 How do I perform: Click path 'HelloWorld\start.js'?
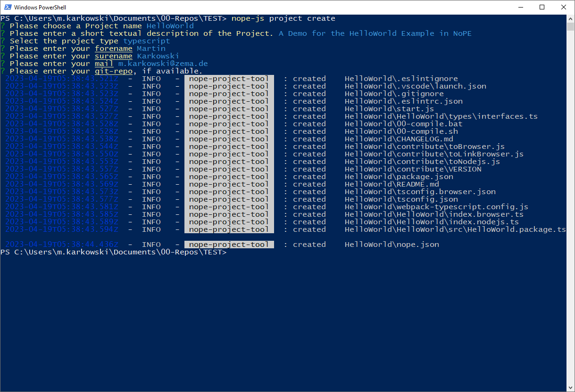coord(390,109)
